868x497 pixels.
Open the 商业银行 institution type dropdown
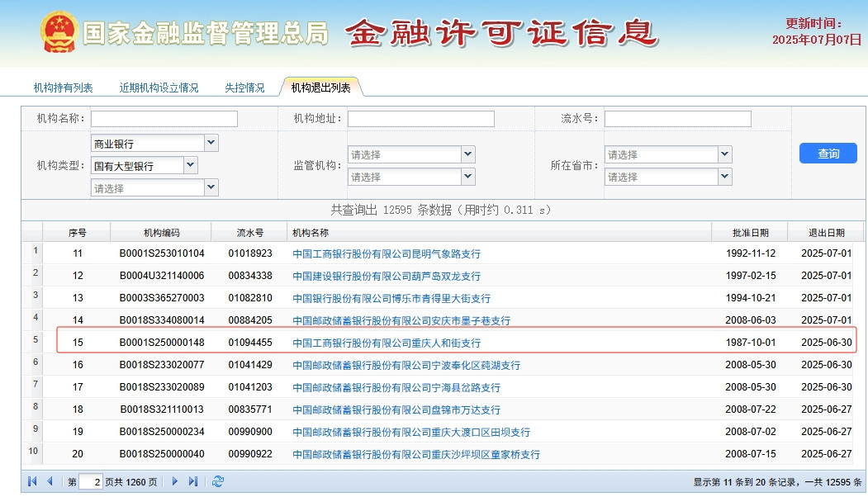[211, 143]
